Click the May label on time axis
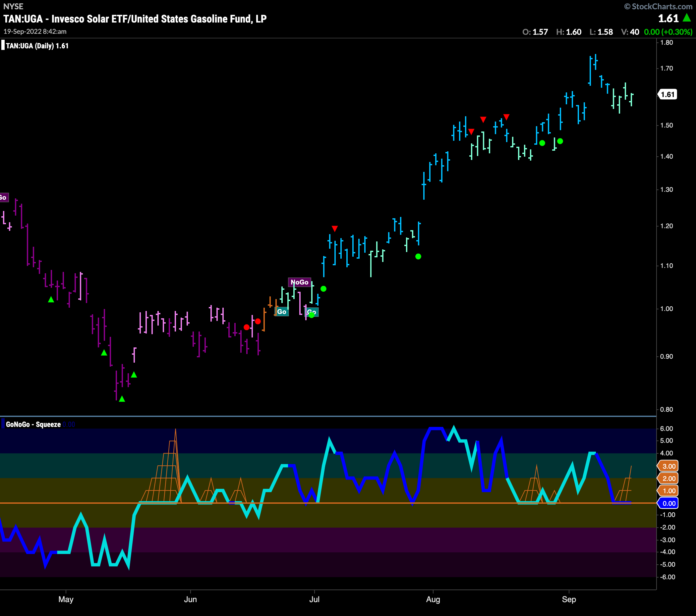Viewport: 696px width, 616px height. tap(66, 599)
